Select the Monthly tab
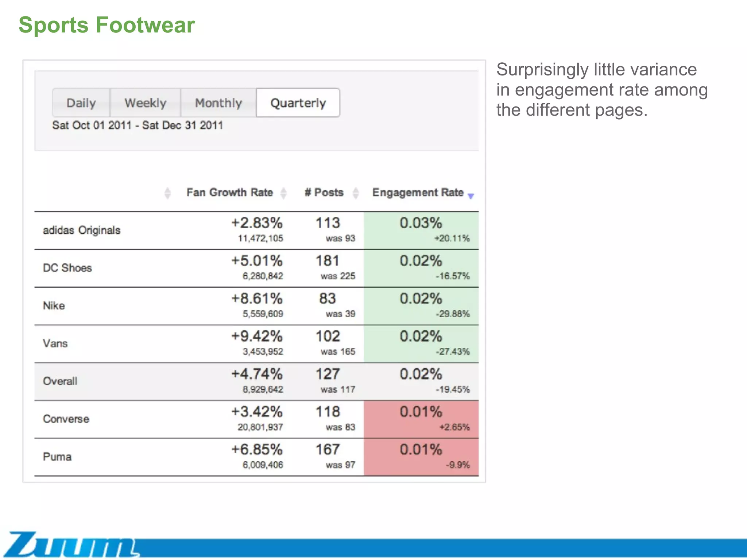747x560 pixels. point(218,103)
